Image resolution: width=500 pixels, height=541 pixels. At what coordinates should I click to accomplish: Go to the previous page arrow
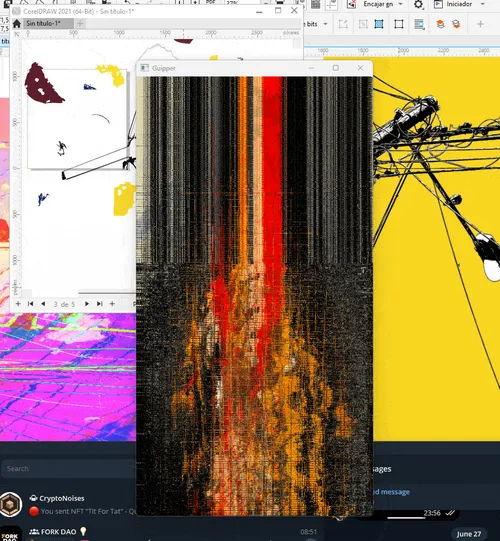tap(43, 304)
